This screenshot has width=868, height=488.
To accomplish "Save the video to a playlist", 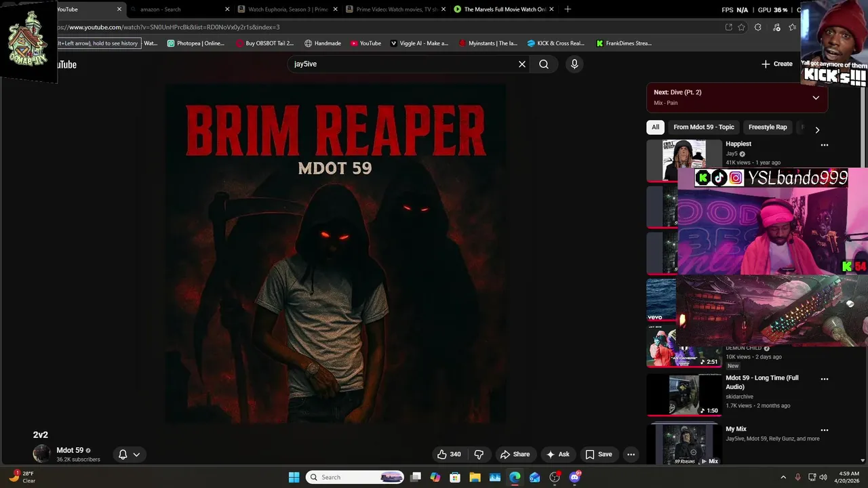I will tap(599, 454).
